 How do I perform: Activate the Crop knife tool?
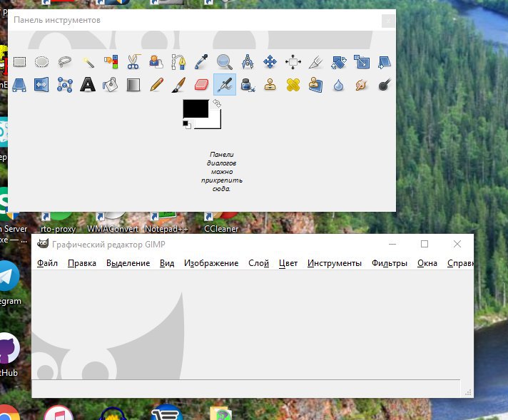pyautogui.click(x=316, y=61)
